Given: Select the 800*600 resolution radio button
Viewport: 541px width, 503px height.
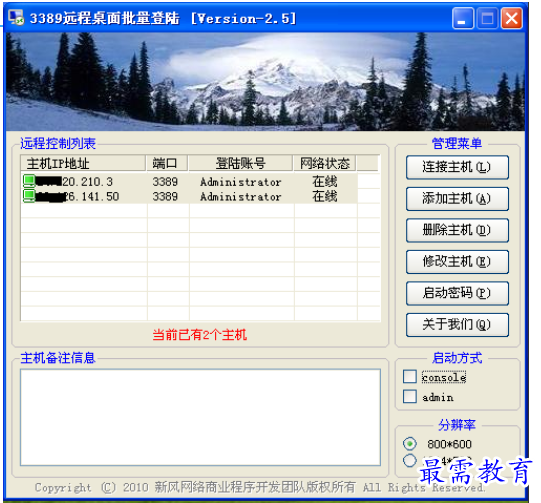Looking at the screenshot, I should (x=410, y=444).
